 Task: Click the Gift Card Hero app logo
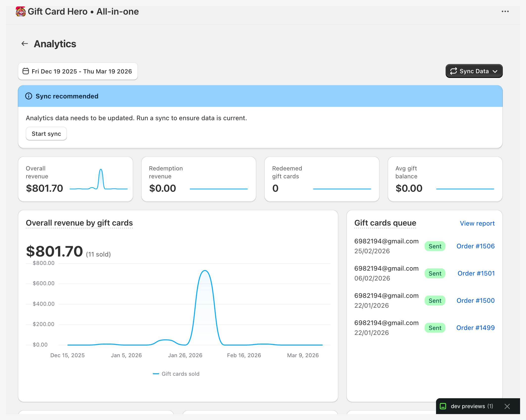pyautogui.click(x=21, y=12)
